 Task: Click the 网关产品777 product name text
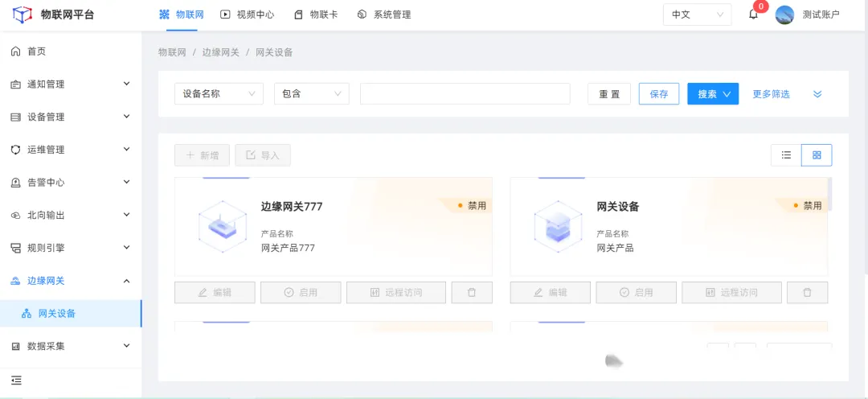pos(288,248)
